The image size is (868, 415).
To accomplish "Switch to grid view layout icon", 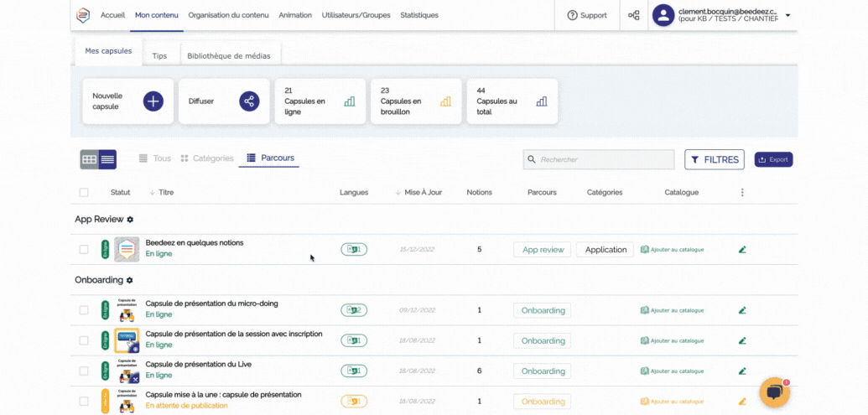I will point(89,159).
